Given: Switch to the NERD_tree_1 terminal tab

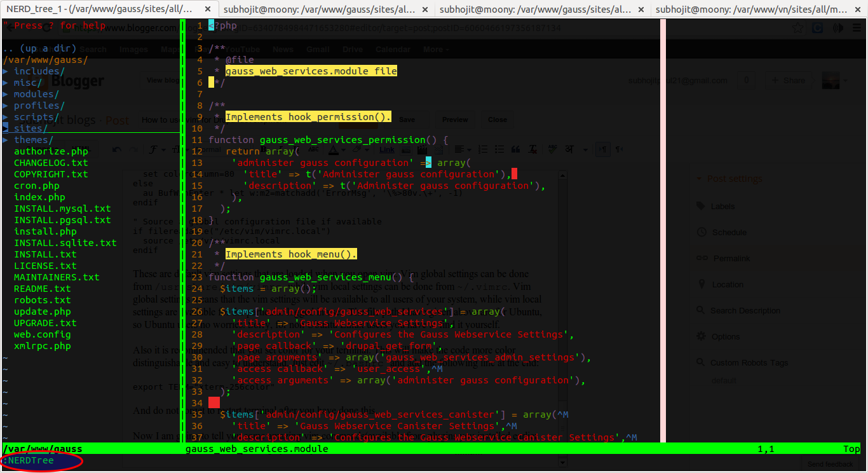Looking at the screenshot, I should [x=109, y=9].
